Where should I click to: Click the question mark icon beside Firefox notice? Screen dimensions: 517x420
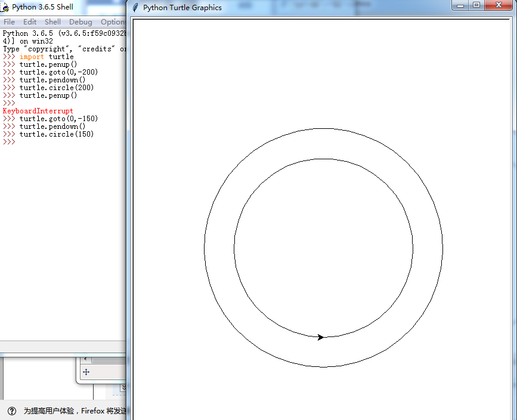click(12, 410)
